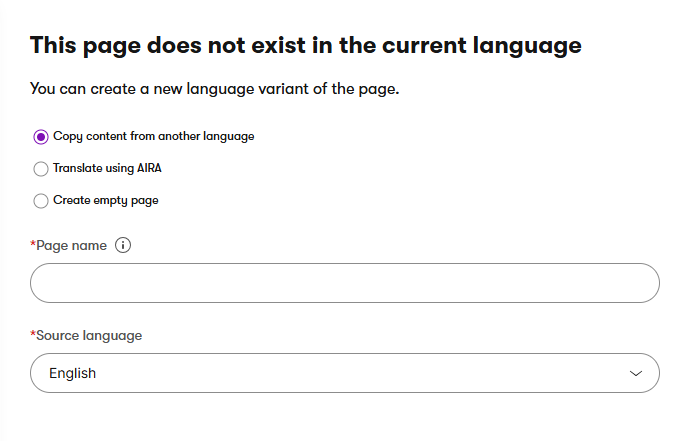Screen dimensions: 693x441
Task: Click the red asterisk before Page name
Action: click(x=33, y=244)
